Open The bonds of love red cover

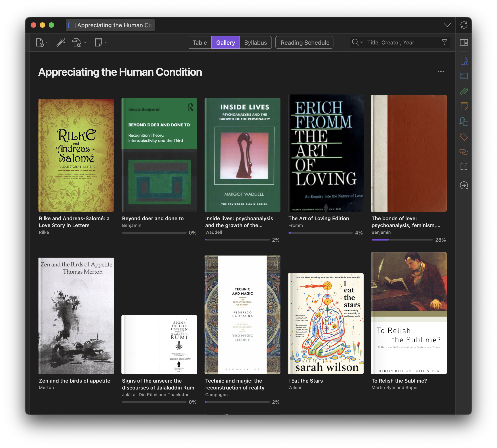point(409,153)
